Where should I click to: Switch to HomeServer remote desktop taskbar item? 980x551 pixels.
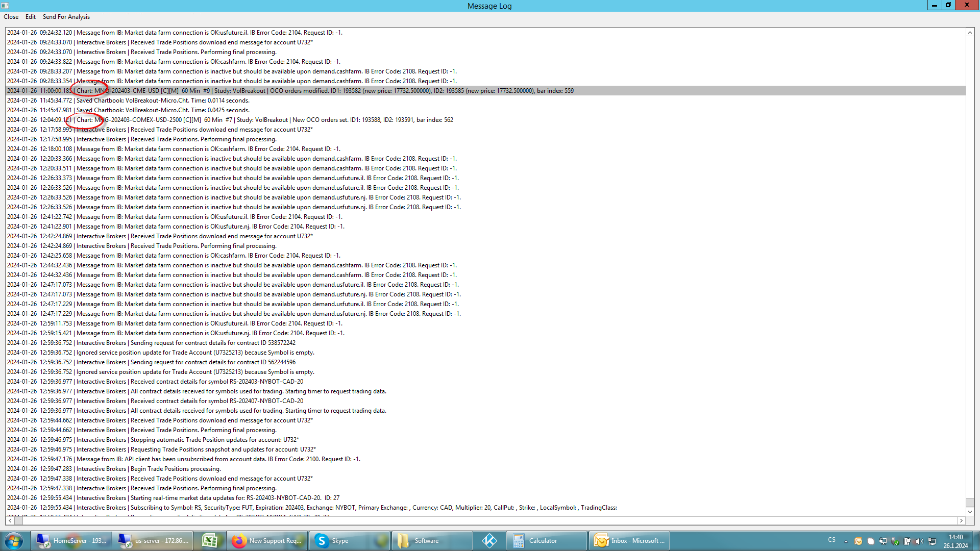pyautogui.click(x=71, y=541)
